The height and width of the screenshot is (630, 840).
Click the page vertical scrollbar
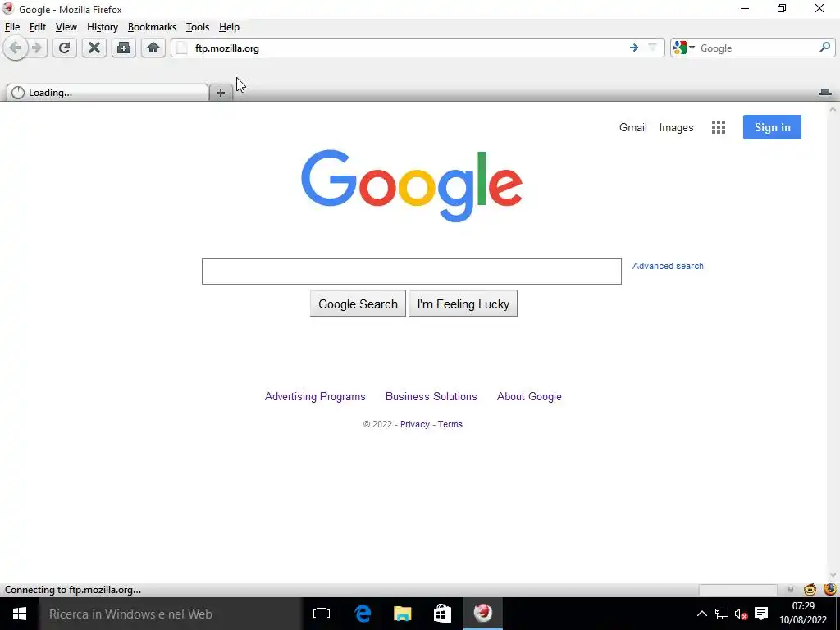[833, 342]
